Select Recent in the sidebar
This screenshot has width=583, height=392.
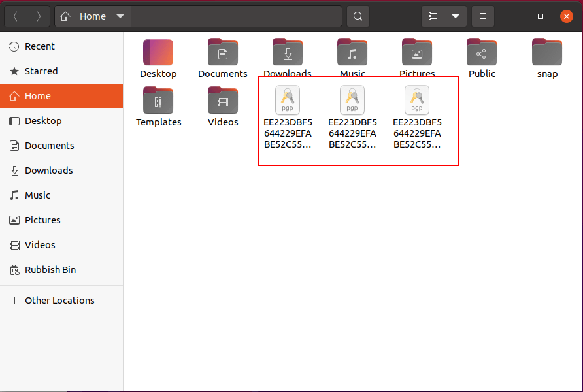click(x=39, y=46)
